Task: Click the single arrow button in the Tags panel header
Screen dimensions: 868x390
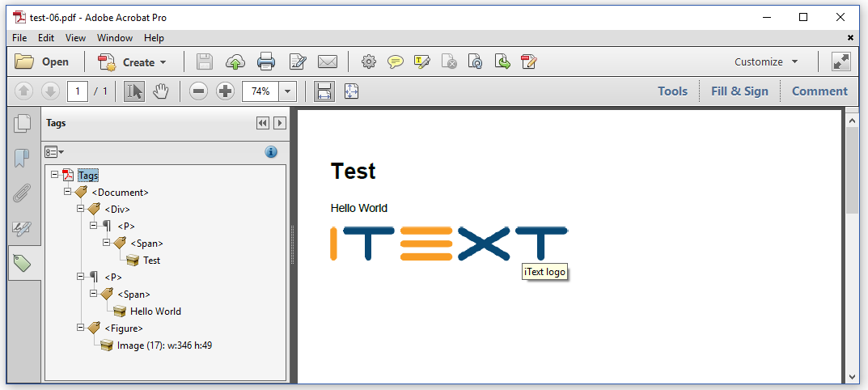Action: click(280, 123)
